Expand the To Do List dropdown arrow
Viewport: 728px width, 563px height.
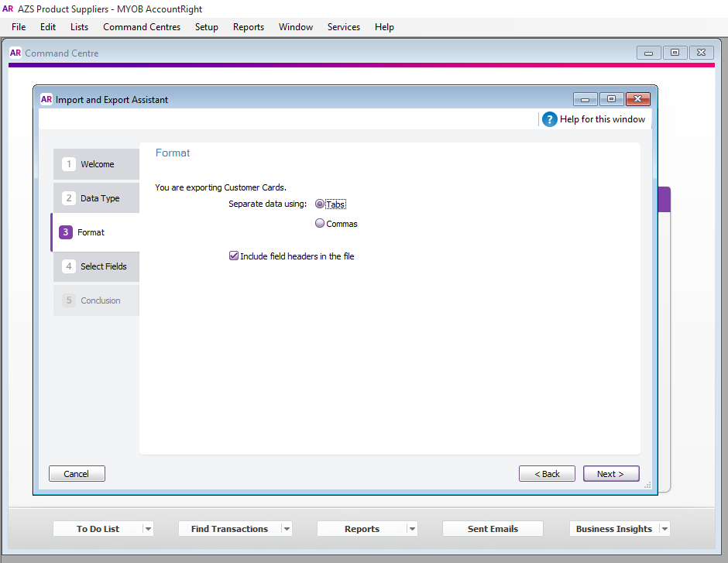[148, 529]
